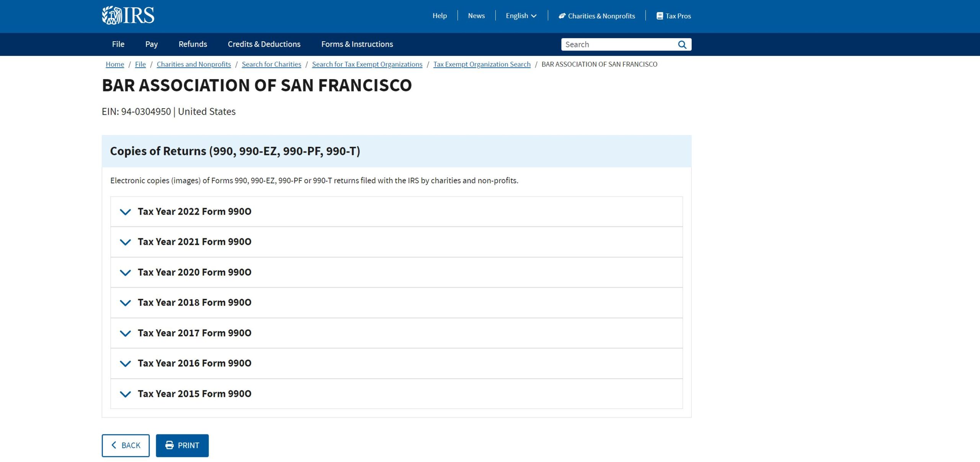
Task: Open the Tax Pros link
Action: (674, 16)
